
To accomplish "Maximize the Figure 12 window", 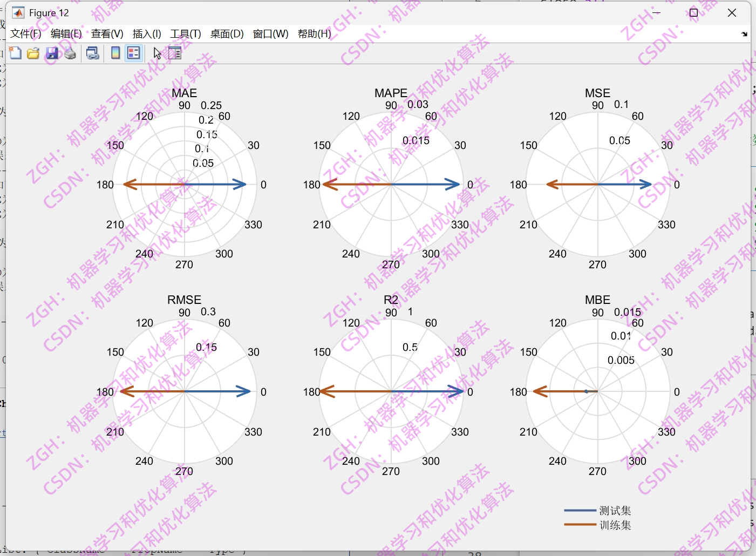I will click(x=694, y=12).
